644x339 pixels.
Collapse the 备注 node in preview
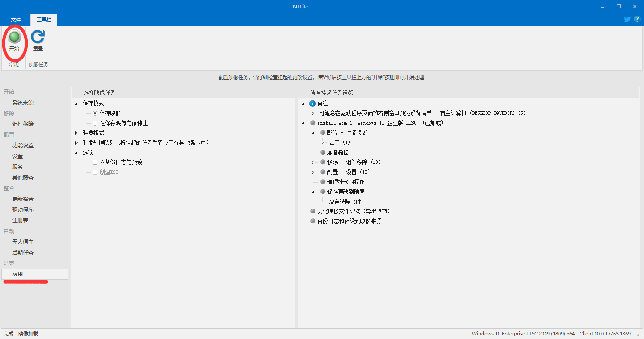(x=303, y=103)
